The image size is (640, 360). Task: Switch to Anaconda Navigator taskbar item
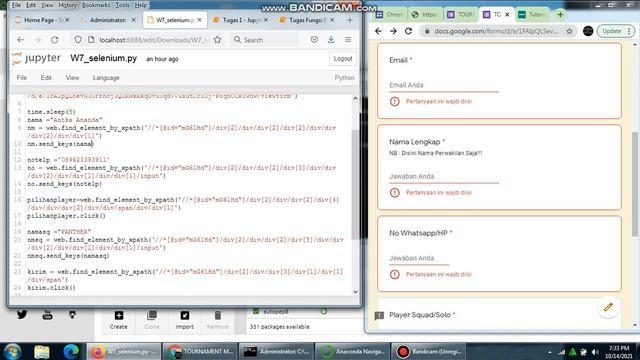click(x=352, y=351)
